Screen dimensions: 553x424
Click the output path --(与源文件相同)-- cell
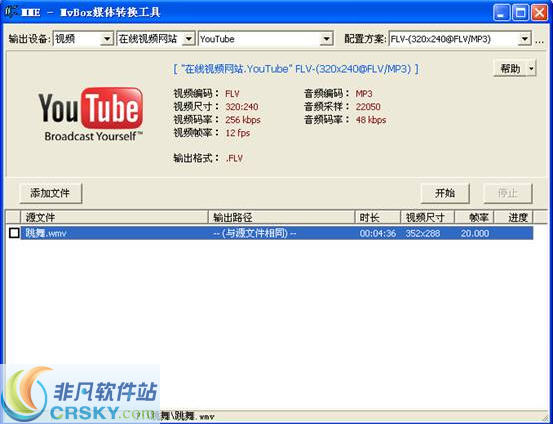coord(254,233)
